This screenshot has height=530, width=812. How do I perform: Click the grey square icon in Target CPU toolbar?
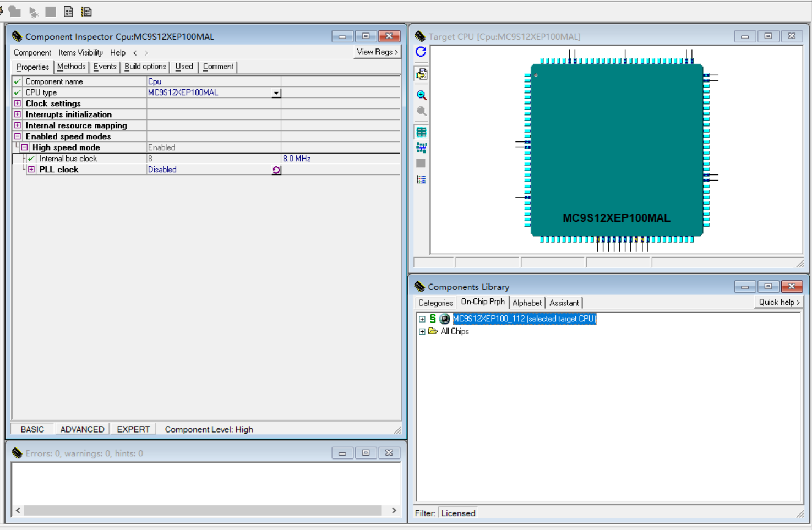421,163
